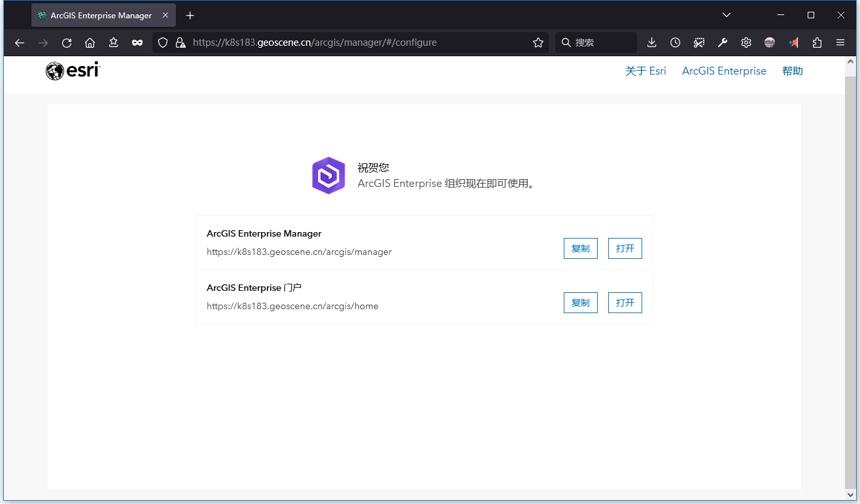
Task: Click the ArcGIS Enterprise Manager heading
Action: [264, 233]
